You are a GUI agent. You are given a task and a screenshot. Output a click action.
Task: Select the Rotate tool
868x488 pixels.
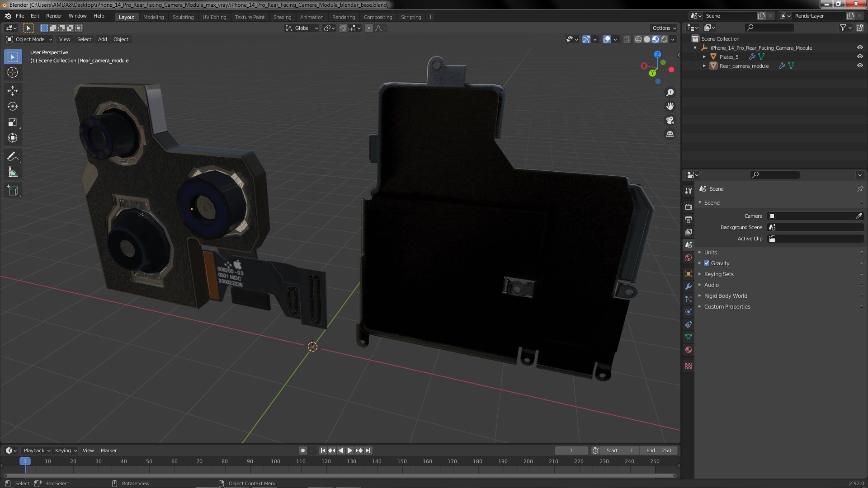[x=13, y=107]
